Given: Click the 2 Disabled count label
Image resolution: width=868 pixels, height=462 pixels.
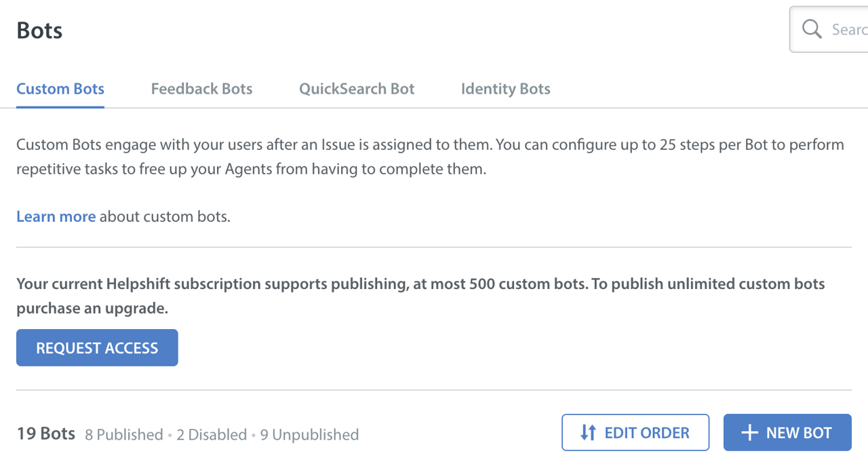Looking at the screenshot, I should coord(212,435).
